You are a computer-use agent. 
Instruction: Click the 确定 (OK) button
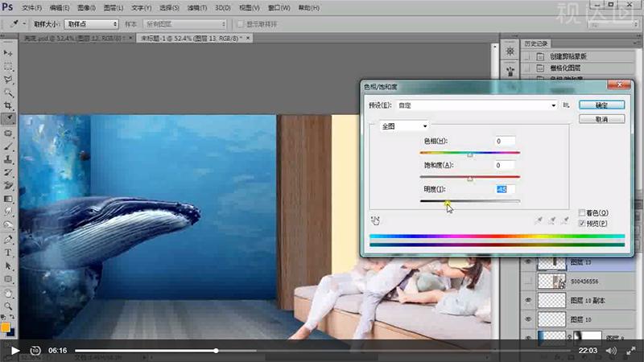tap(601, 105)
